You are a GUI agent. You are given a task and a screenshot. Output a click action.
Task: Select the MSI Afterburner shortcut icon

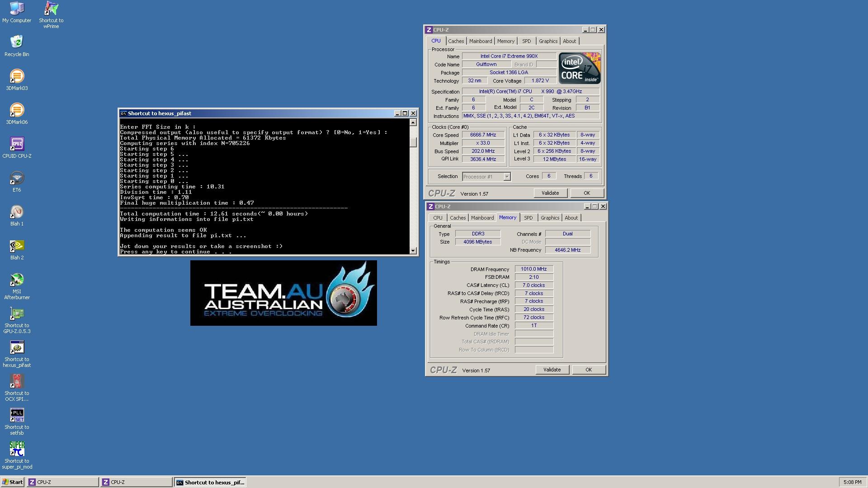(17, 286)
